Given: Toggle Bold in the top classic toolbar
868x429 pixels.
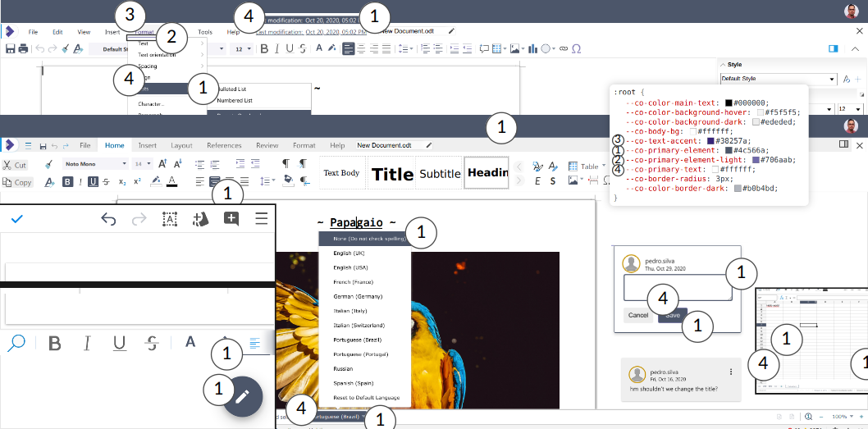Looking at the screenshot, I should coord(264,49).
